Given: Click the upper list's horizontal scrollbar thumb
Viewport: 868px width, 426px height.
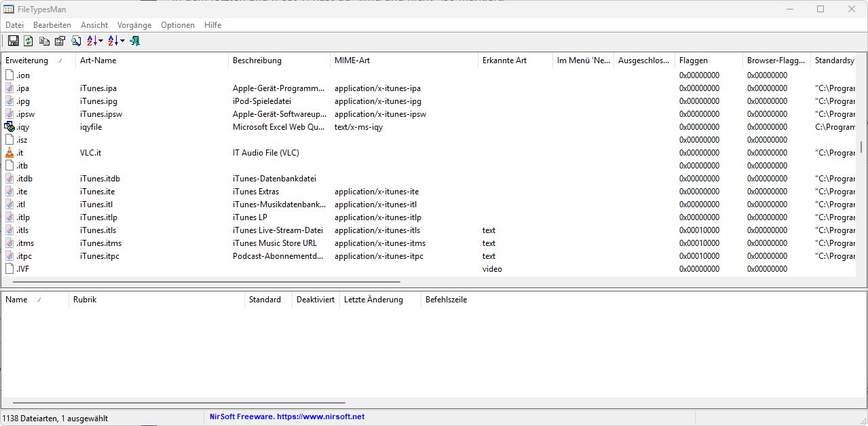Looking at the screenshot, I should click(206, 281).
